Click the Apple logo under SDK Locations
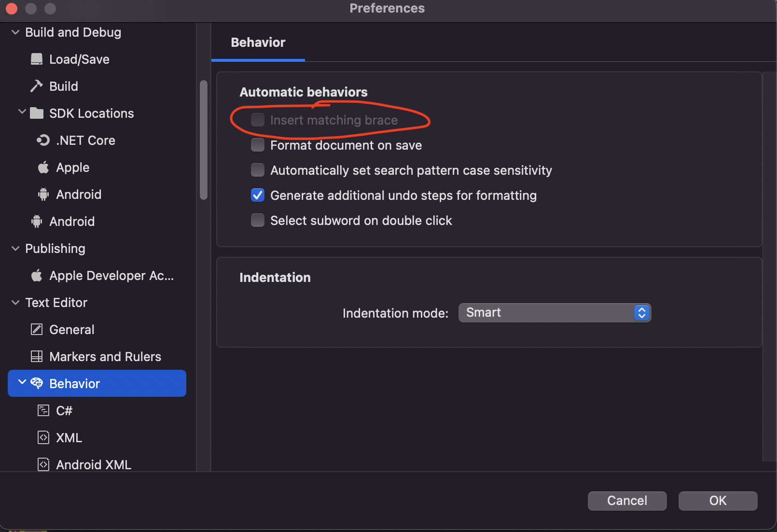This screenshot has width=777, height=532. (x=43, y=168)
